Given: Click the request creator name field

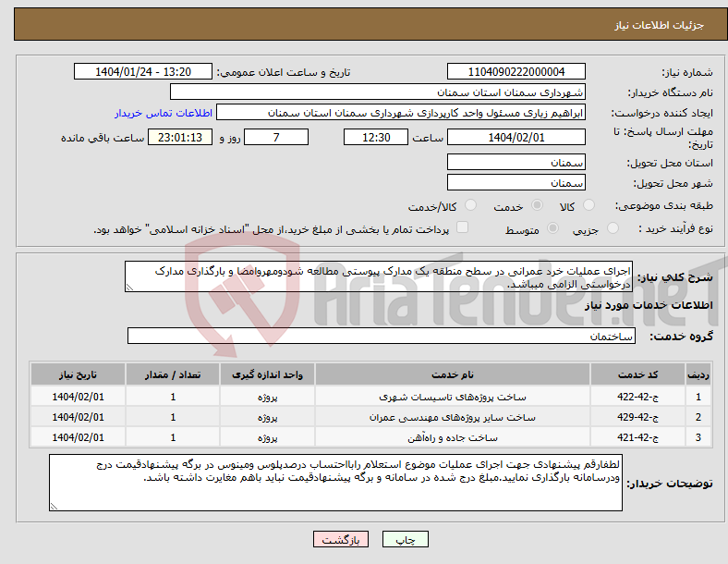Looking at the screenshot, I should (401, 113).
